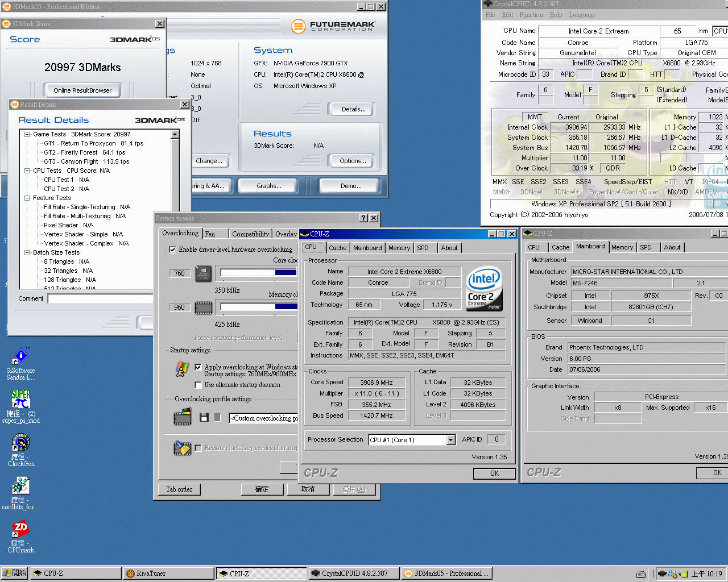Open the SiSoftware Sandra desktop shortcut
Image resolution: width=728 pixels, height=582 pixels.
pyautogui.click(x=21, y=364)
